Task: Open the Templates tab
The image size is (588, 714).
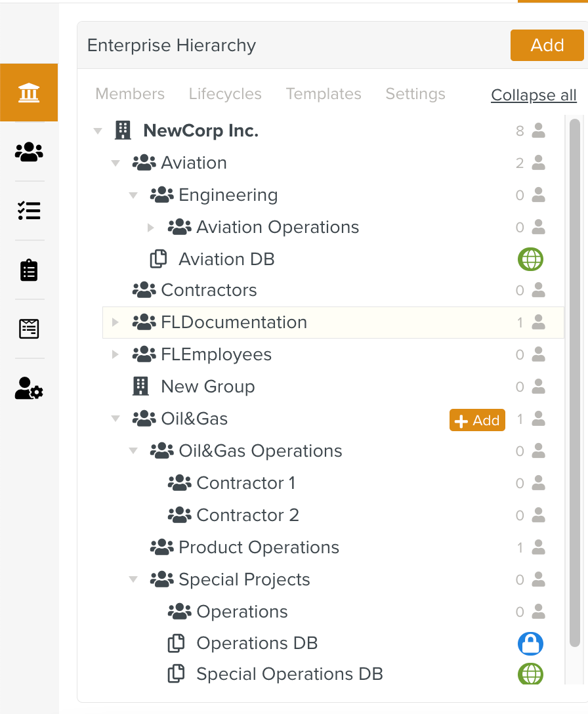Action: [324, 94]
